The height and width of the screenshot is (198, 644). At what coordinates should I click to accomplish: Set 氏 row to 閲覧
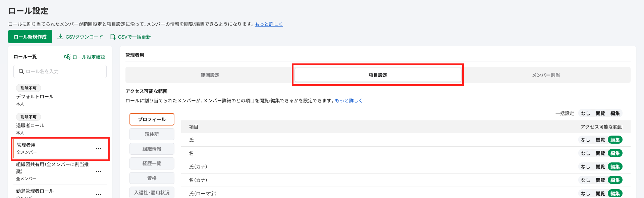tap(600, 140)
